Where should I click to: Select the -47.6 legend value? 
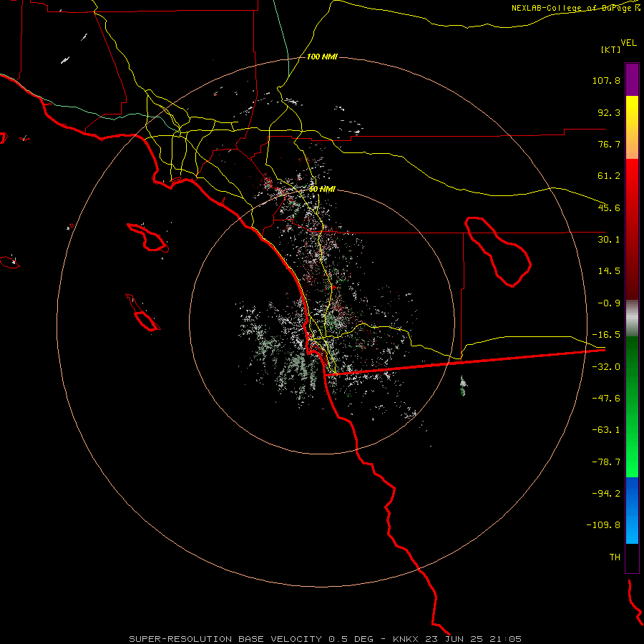tap(606, 399)
